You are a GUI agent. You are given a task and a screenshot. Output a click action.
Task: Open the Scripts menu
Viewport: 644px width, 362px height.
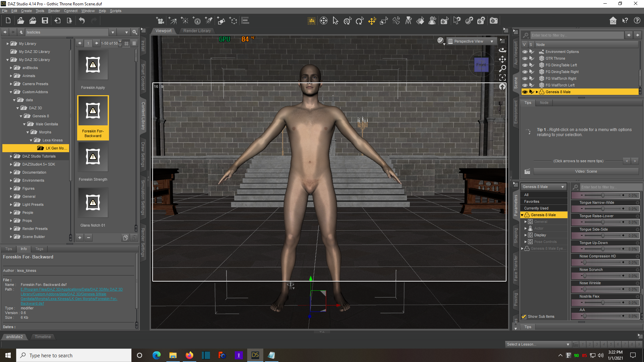tap(116, 11)
